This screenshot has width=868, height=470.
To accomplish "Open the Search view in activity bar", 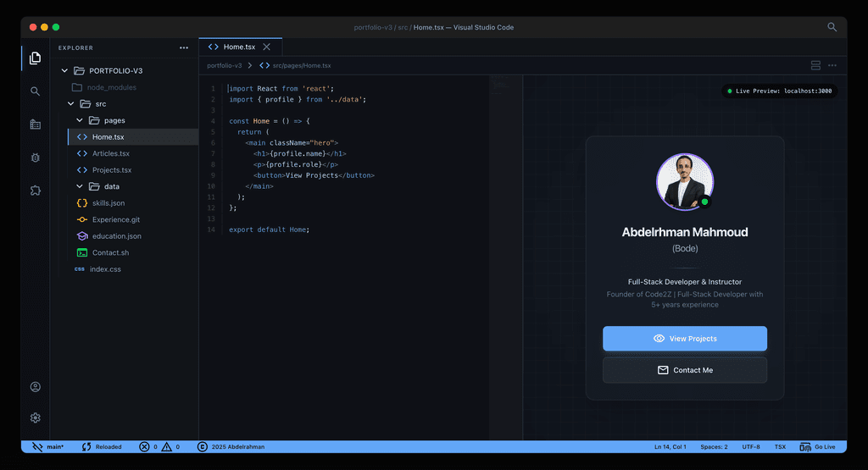I will tap(35, 91).
